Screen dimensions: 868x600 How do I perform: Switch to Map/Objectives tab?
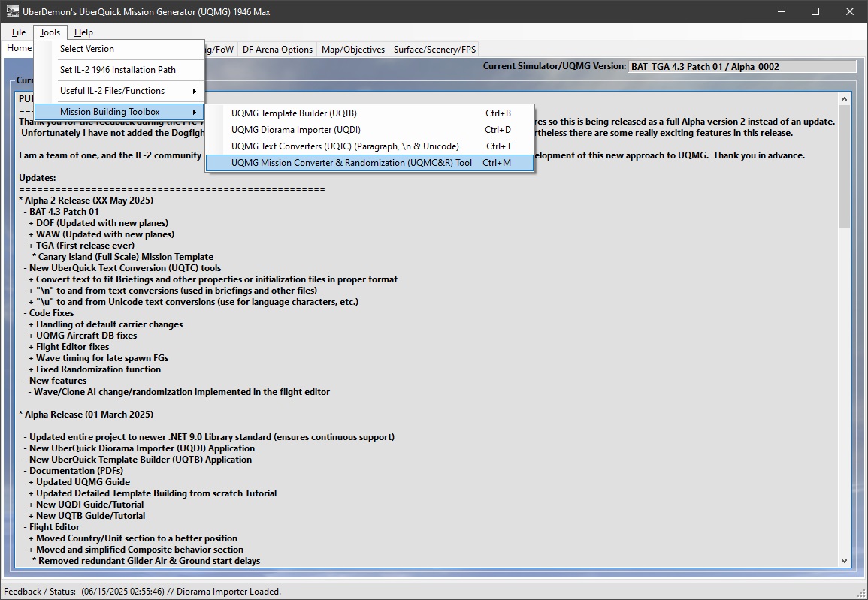pyautogui.click(x=353, y=50)
